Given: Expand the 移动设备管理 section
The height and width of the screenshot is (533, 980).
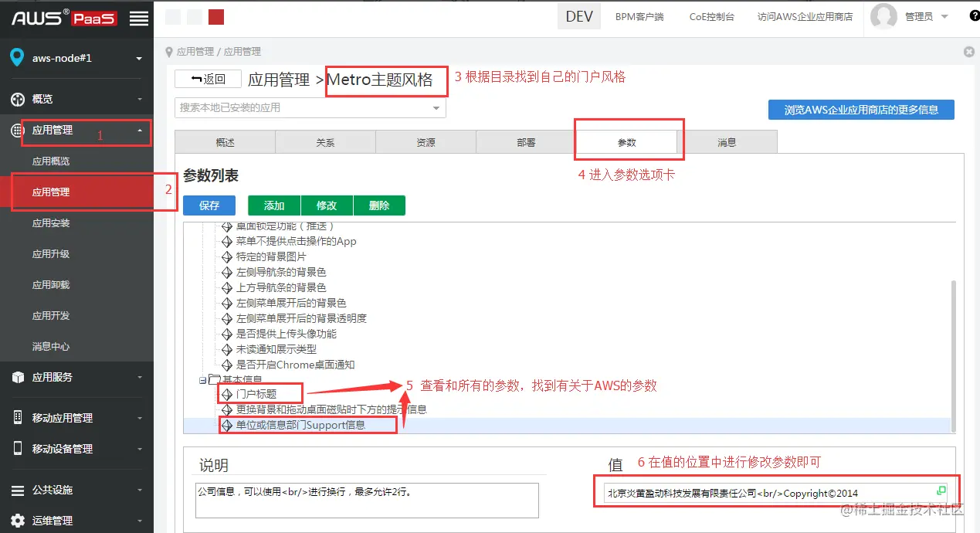Looking at the screenshot, I should [x=140, y=449].
